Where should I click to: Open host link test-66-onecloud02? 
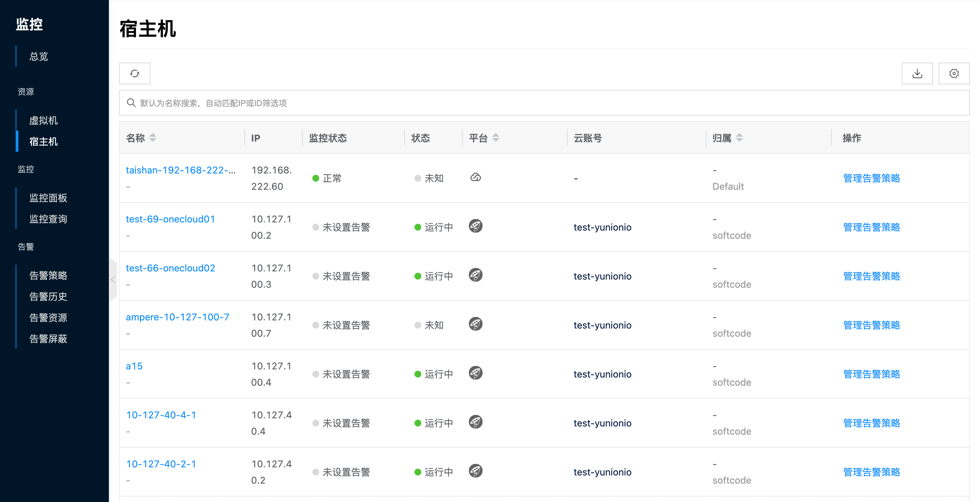tap(170, 268)
